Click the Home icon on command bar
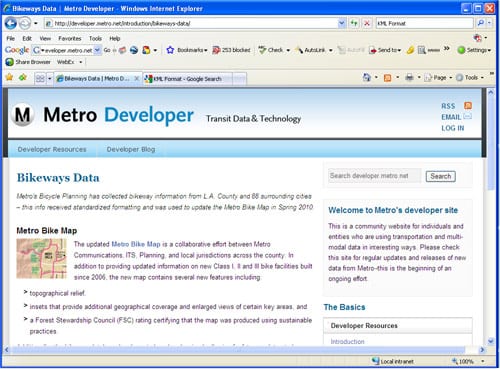 tap(367, 77)
